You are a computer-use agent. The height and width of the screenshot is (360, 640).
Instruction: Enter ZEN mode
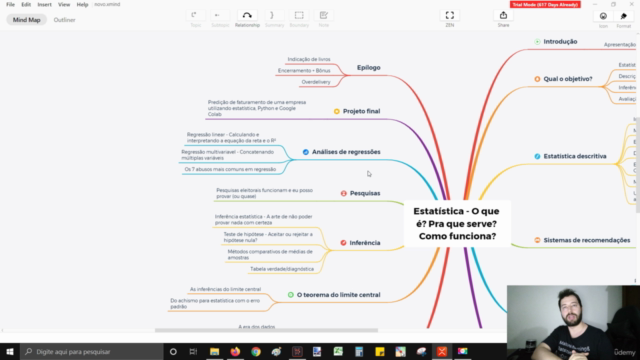coord(449,19)
